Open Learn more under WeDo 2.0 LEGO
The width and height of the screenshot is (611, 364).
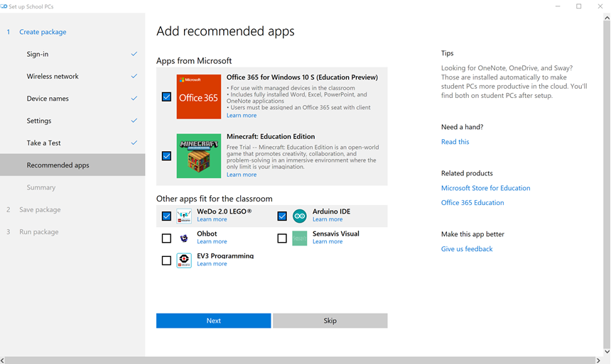click(212, 219)
